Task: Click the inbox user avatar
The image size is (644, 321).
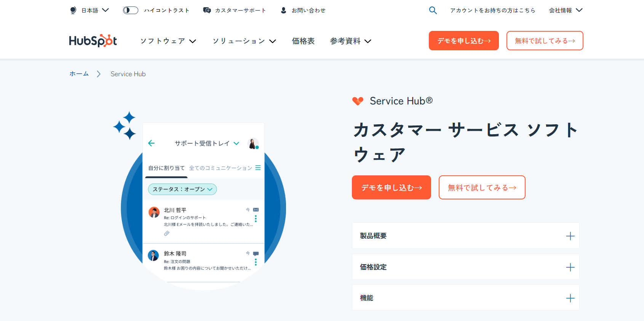Action: click(253, 144)
